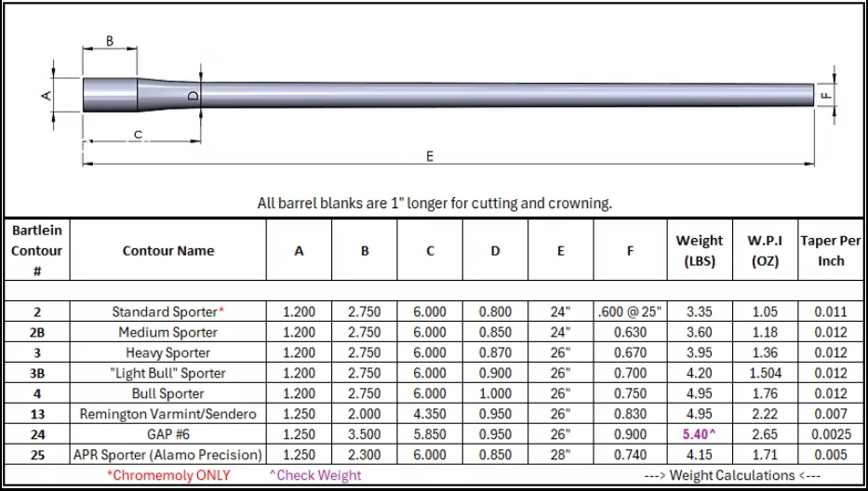Click 'Remington Varmint/Sendero' contour name
The image size is (868, 491).
[x=168, y=414]
